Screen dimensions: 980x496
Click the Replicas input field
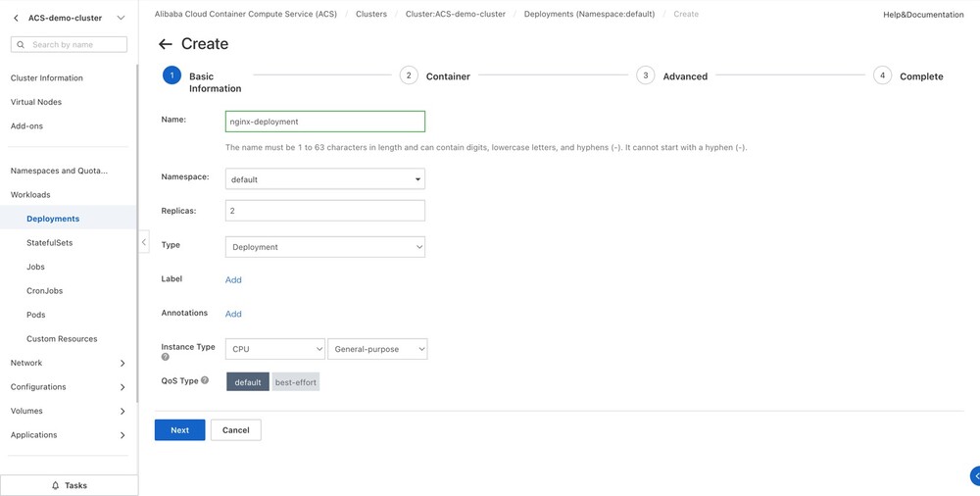(324, 211)
